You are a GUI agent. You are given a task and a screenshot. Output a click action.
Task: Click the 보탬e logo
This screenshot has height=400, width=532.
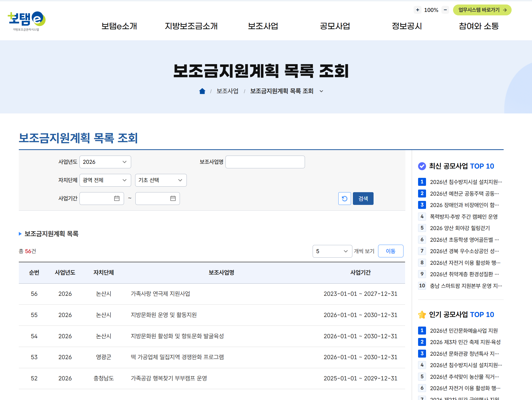pyautogui.click(x=26, y=21)
